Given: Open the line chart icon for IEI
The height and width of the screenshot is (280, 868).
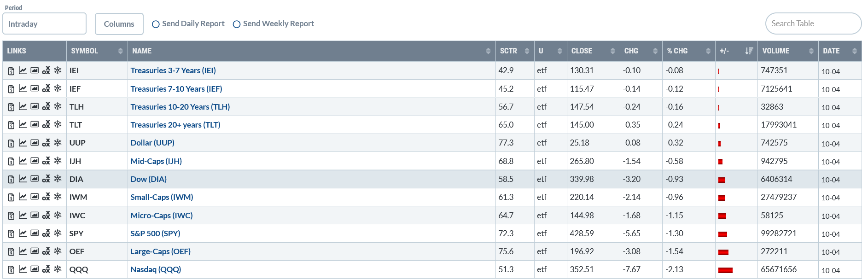Looking at the screenshot, I should tap(23, 70).
